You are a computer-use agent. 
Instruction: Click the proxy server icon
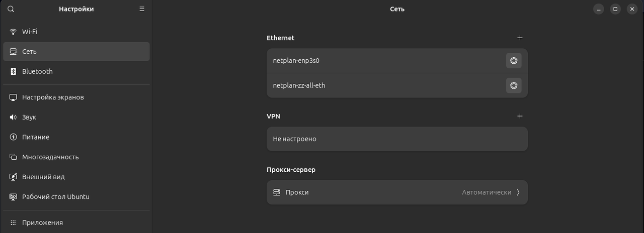click(276, 192)
